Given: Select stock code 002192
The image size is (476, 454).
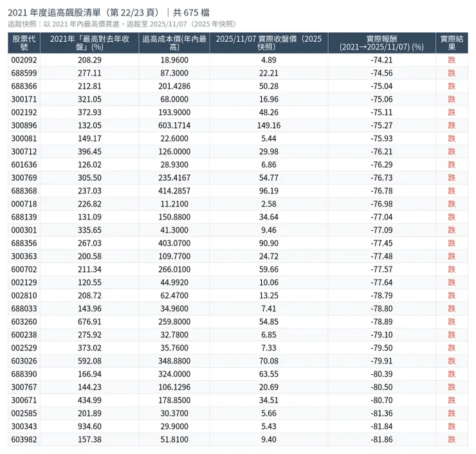Looking at the screenshot, I should (24, 113).
